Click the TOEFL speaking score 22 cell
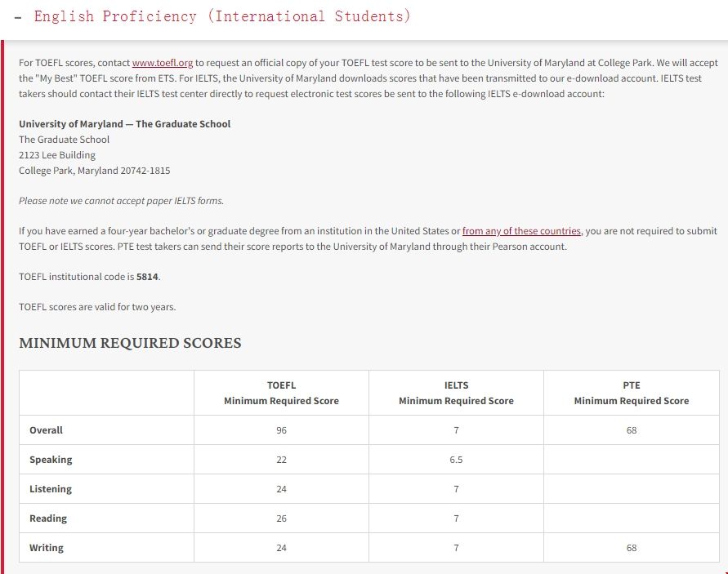728x574 pixels. (281, 460)
